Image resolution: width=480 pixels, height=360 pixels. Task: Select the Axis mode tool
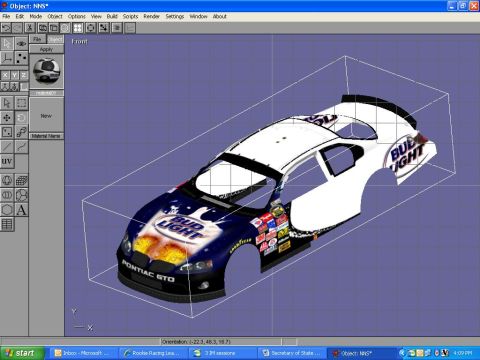pos(7,58)
